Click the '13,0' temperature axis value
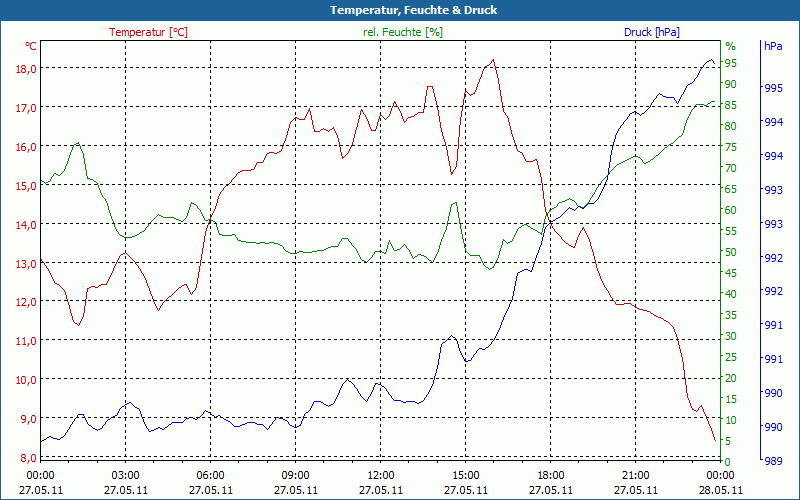Image resolution: width=800 pixels, height=500 pixels. (26, 264)
